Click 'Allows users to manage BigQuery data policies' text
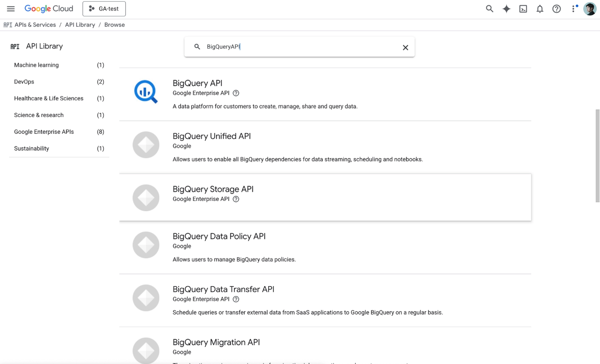Viewport: 600px width, 364px height. pyautogui.click(x=234, y=259)
